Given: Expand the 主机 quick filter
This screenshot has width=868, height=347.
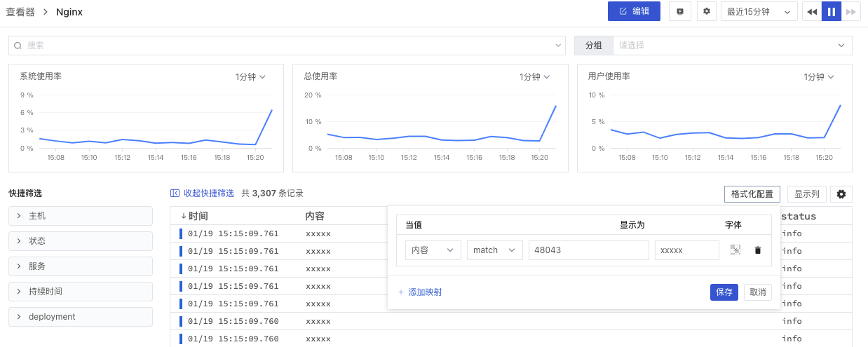Looking at the screenshot, I should (81, 216).
